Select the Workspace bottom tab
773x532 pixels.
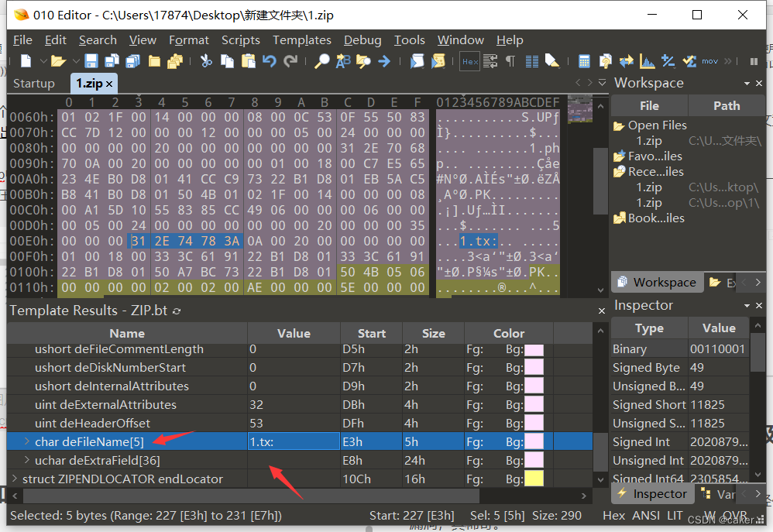click(x=657, y=282)
